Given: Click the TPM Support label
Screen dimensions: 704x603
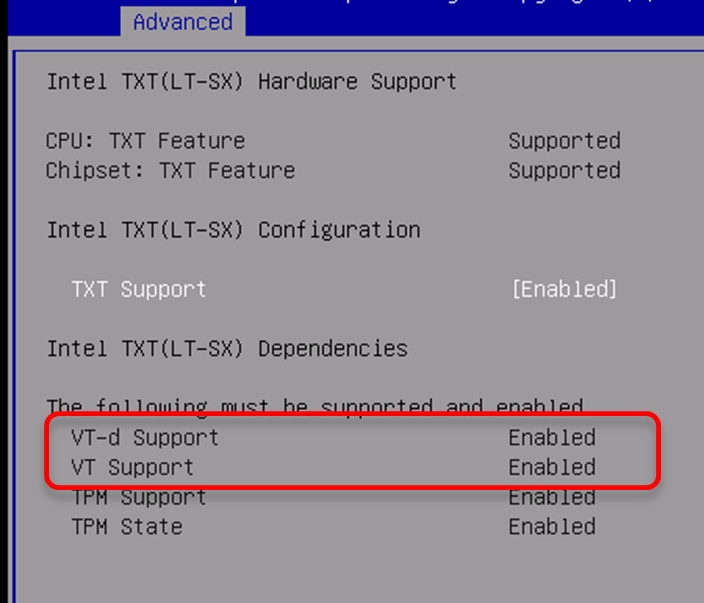Looking at the screenshot, I should pyautogui.click(x=139, y=497).
